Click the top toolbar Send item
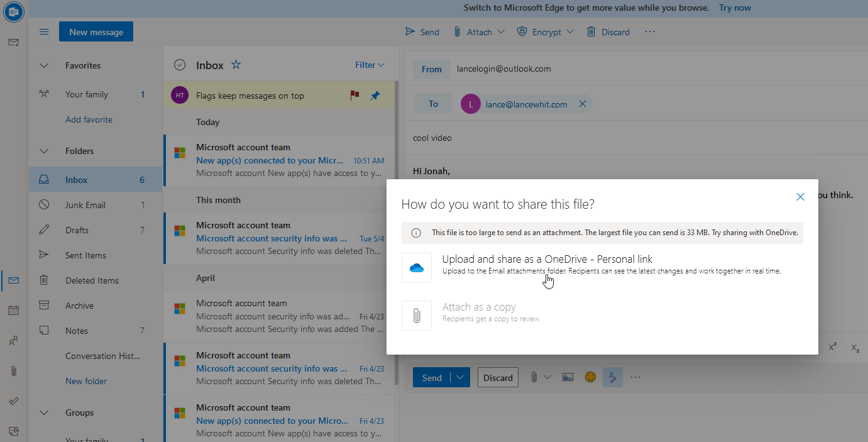The width and height of the screenshot is (868, 442). coord(422,32)
